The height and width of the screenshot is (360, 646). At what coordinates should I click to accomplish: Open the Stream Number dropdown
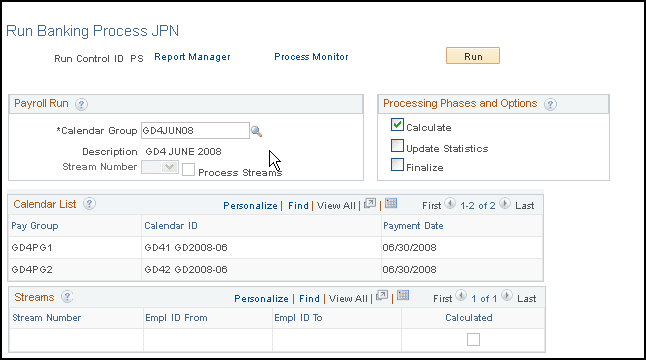[160, 167]
